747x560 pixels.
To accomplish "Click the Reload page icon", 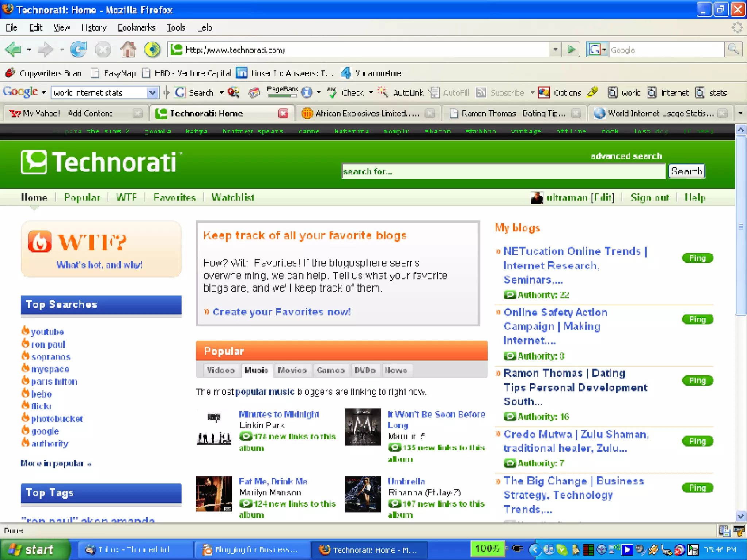I will (x=78, y=49).
